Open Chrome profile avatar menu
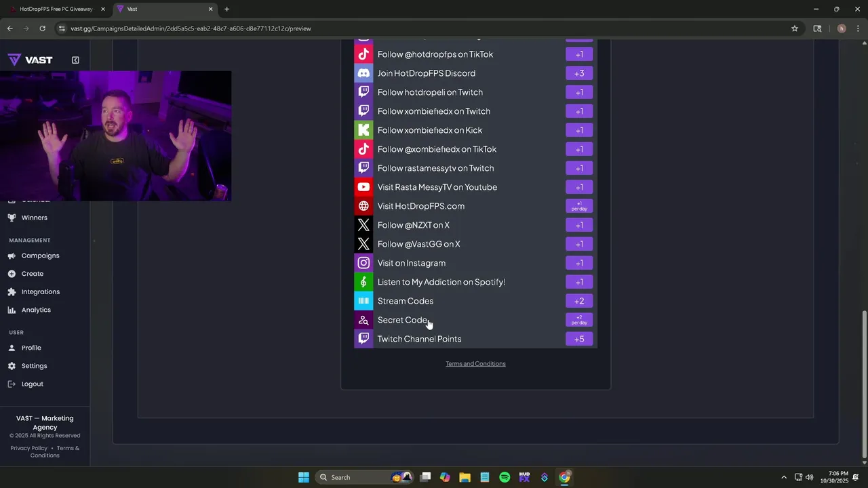The width and height of the screenshot is (868, 488). (842, 28)
